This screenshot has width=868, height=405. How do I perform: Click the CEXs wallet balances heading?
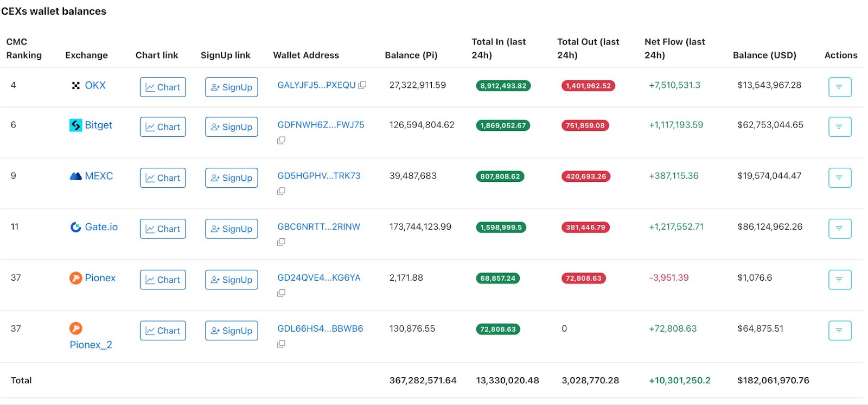tap(54, 11)
